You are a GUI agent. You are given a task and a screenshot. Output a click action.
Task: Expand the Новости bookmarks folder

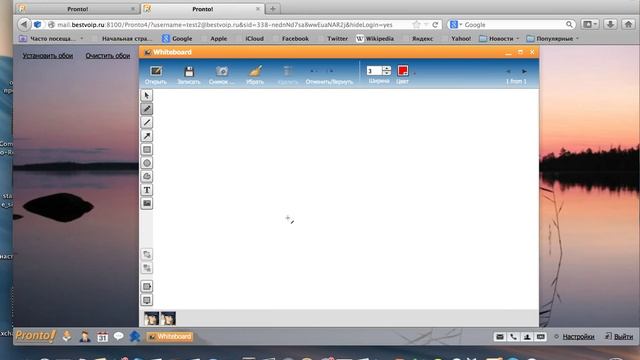[x=500, y=38]
